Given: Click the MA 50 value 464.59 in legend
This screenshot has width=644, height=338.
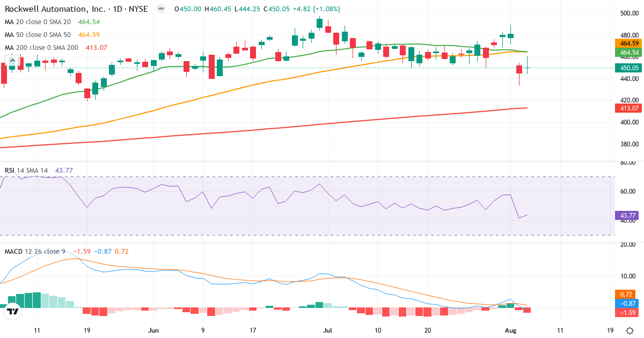Looking at the screenshot, I should [x=89, y=35].
